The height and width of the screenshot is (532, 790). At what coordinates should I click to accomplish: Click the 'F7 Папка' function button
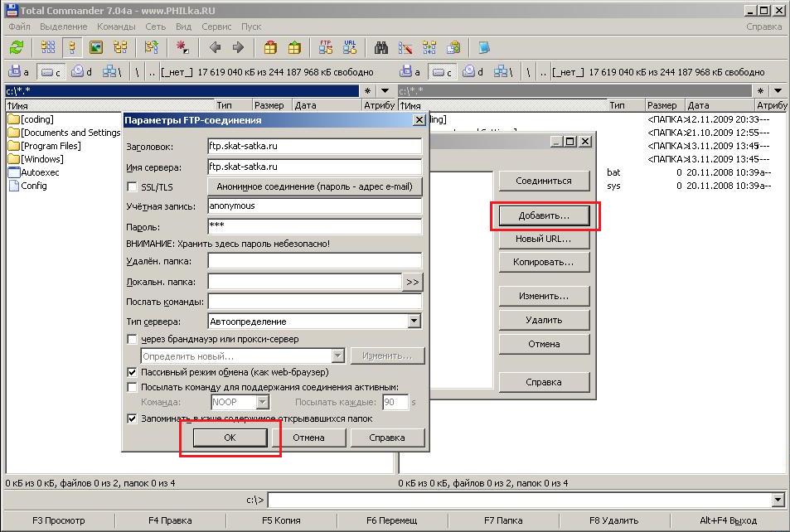[503, 520]
